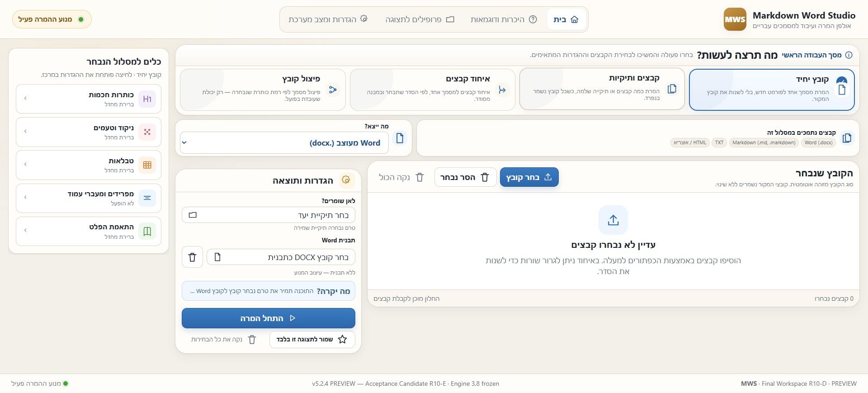Click the החלון מוכן לקבלת קבצים status text

click(x=406, y=298)
